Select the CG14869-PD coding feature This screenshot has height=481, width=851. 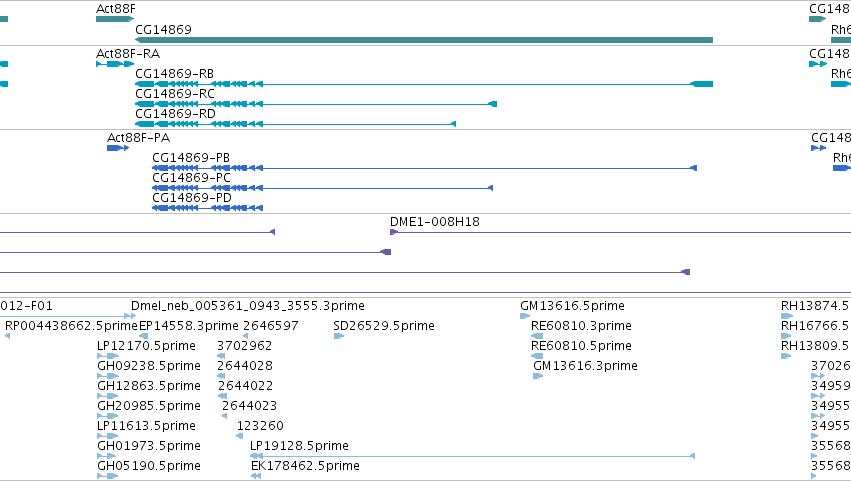click(x=207, y=208)
